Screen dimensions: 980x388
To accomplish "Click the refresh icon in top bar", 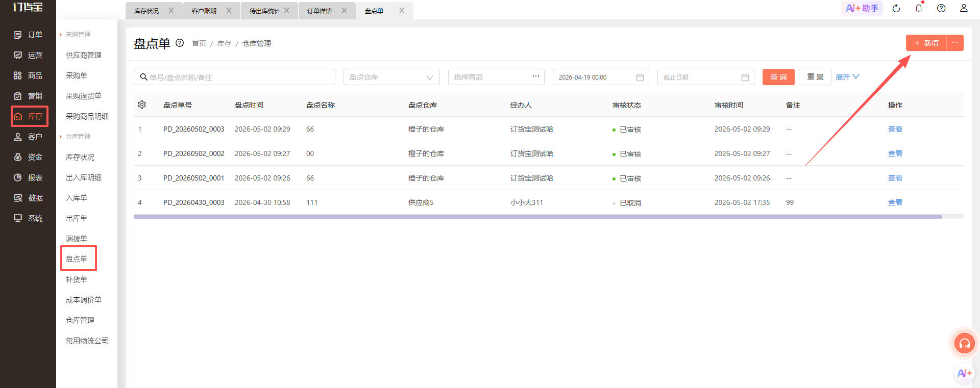I will tap(896, 8).
